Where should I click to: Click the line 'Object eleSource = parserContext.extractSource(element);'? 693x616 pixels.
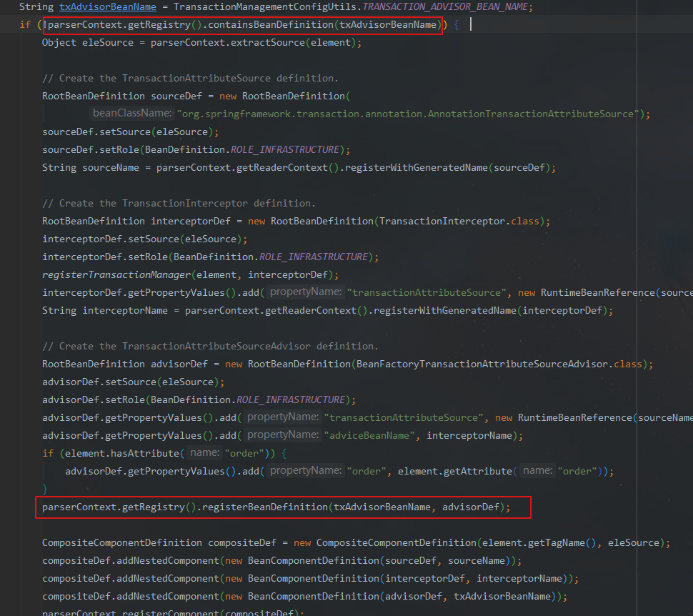click(201, 42)
